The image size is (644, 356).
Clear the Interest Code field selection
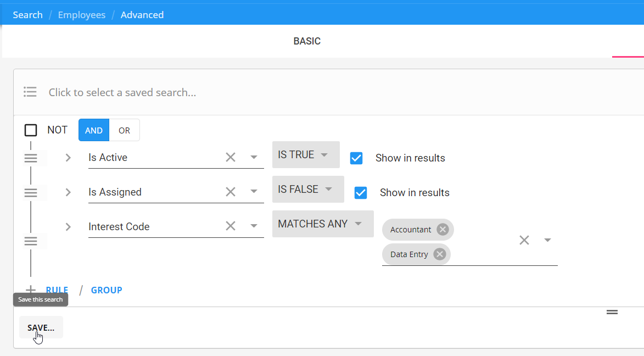(231, 226)
